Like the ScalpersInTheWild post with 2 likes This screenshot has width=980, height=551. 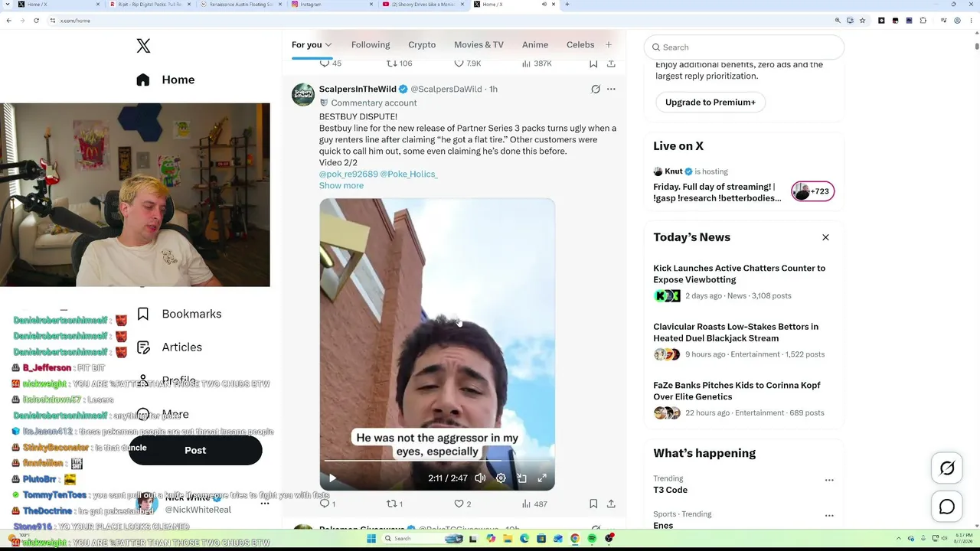(x=462, y=504)
